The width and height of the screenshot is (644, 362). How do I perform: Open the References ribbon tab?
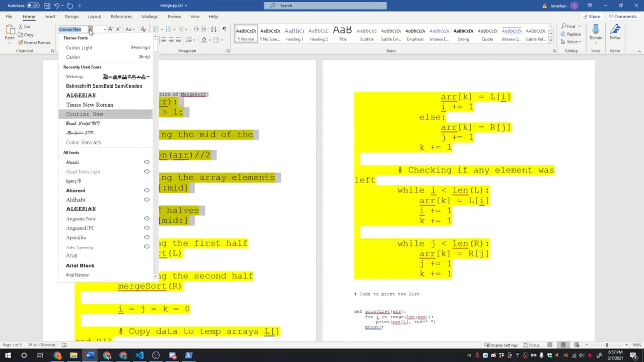pyautogui.click(x=121, y=17)
